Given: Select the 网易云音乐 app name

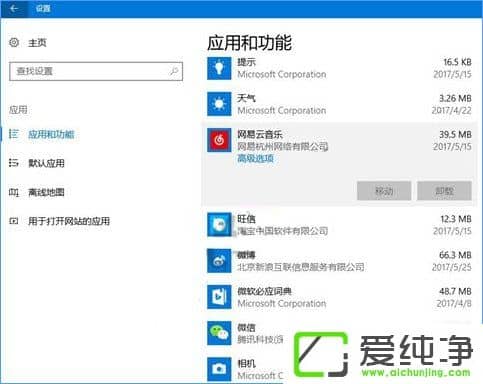Looking at the screenshot, I should tap(260, 134).
